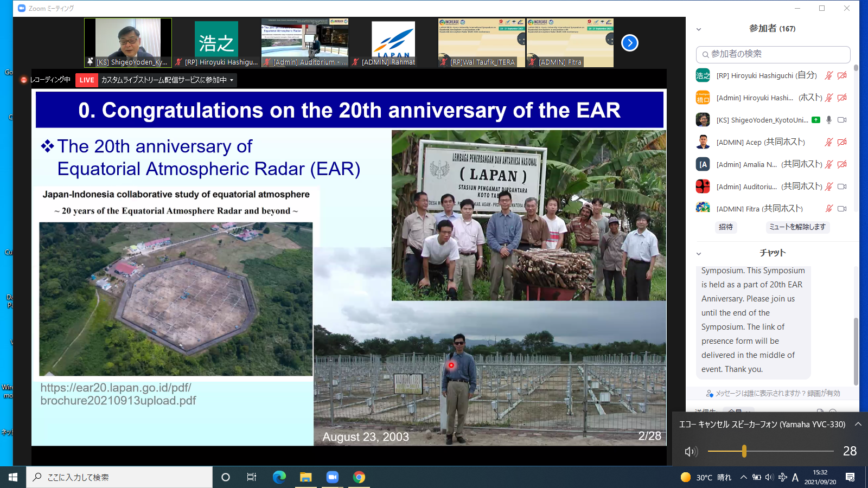The height and width of the screenshot is (488, 868).
Task: Open Google Chrome from taskbar
Action: pyautogui.click(x=359, y=477)
